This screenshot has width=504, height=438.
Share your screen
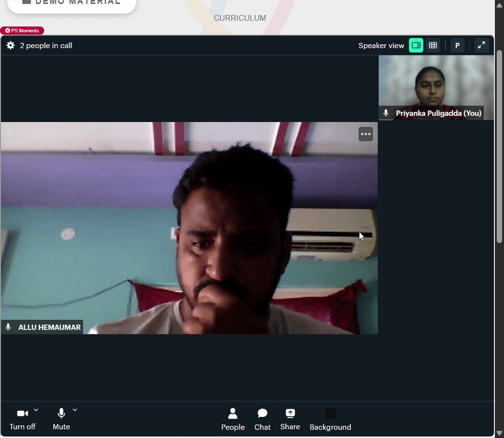click(290, 419)
